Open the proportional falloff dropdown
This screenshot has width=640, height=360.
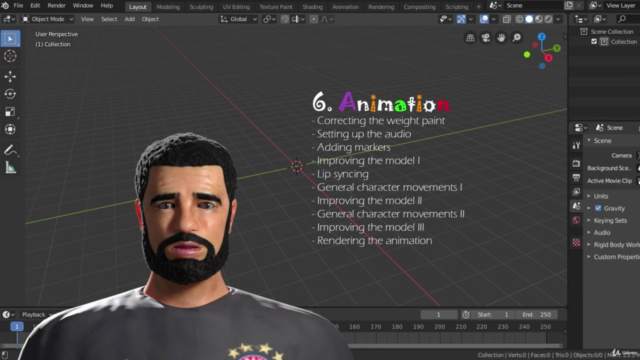click(327, 19)
